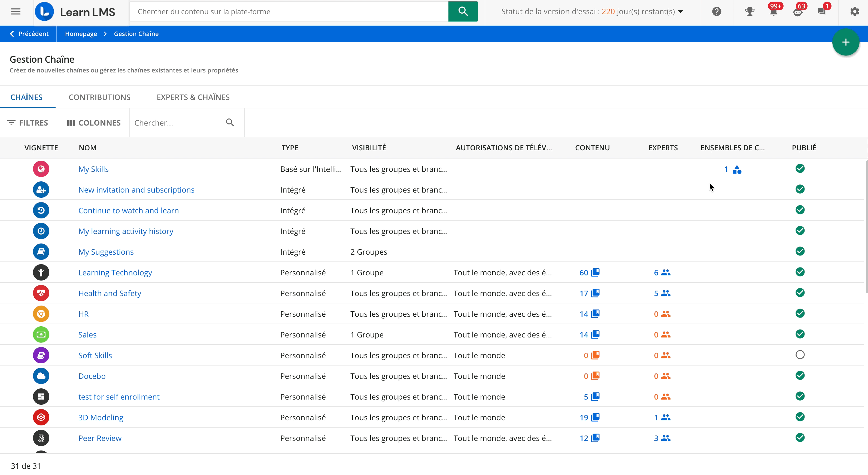Viewport: 868px width, 475px height.
Task: Click the table search magnifier icon
Action: (x=230, y=123)
